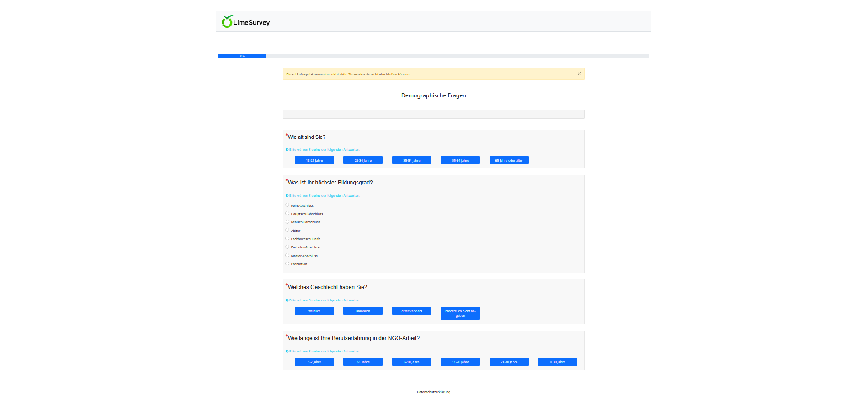
Task: Select 11-20 Jahre experience option
Action: (x=460, y=362)
